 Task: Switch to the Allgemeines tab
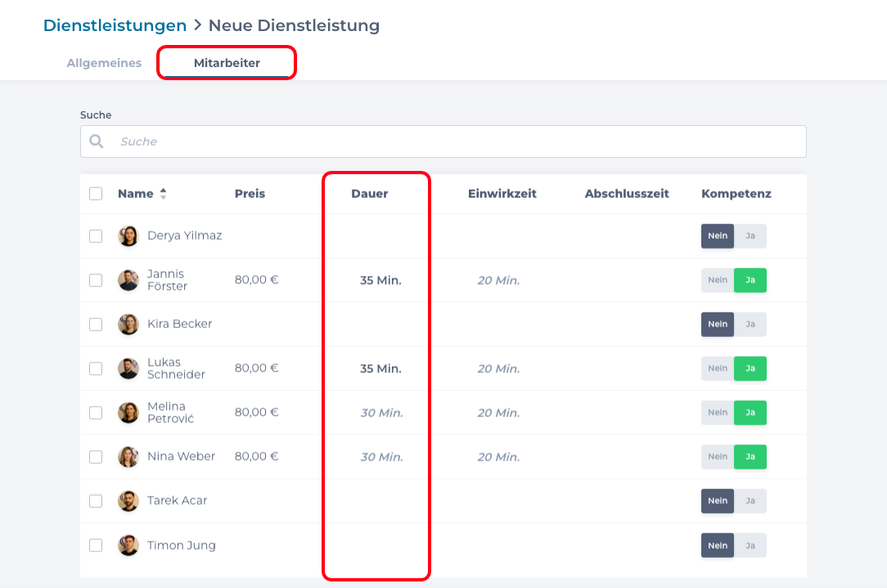pyautogui.click(x=104, y=63)
